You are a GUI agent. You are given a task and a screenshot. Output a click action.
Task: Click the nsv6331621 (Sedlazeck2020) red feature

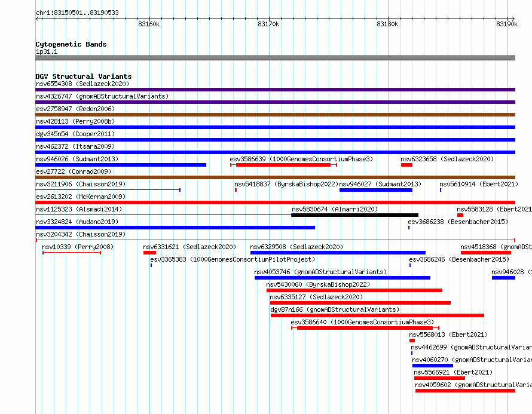click(149, 253)
